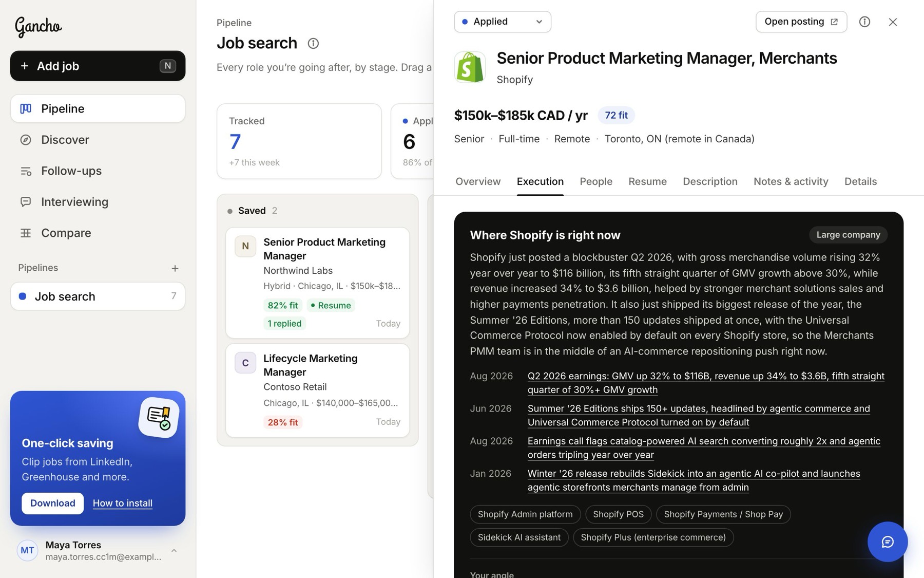The image size is (924, 578).
Task: Click the Gancho logo
Action: pyautogui.click(x=38, y=27)
